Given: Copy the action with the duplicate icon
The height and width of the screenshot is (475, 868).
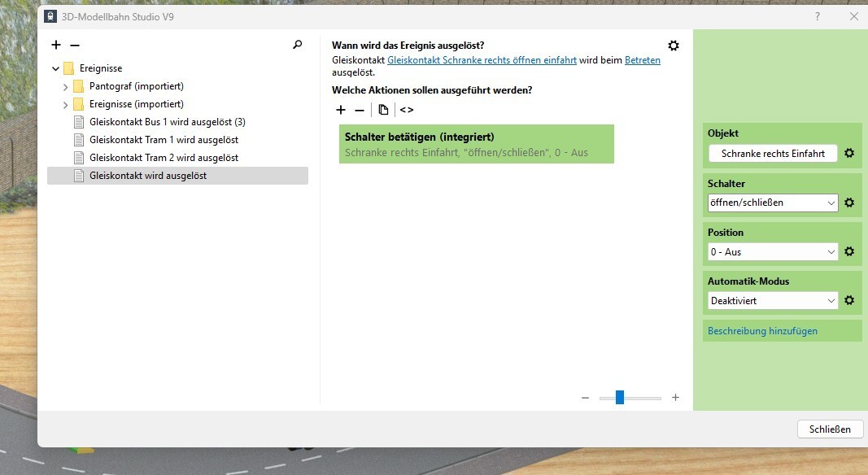Looking at the screenshot, I should [x=383, y=110].
